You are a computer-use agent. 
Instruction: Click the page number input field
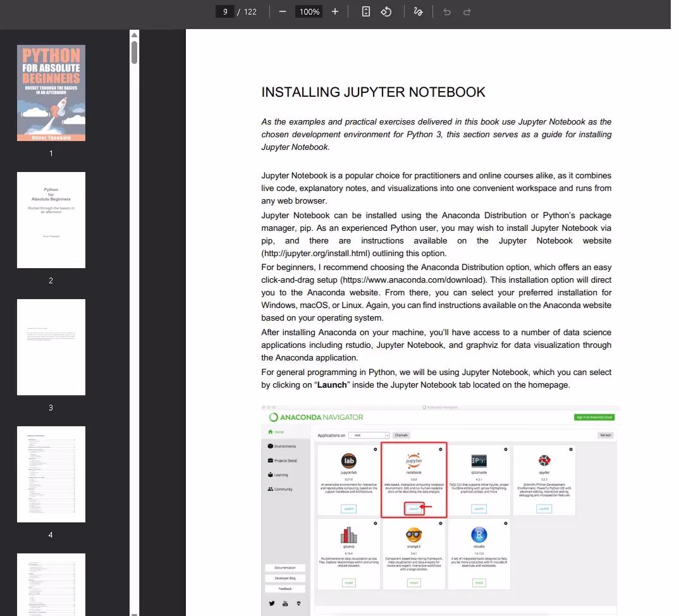click(225, 11)
